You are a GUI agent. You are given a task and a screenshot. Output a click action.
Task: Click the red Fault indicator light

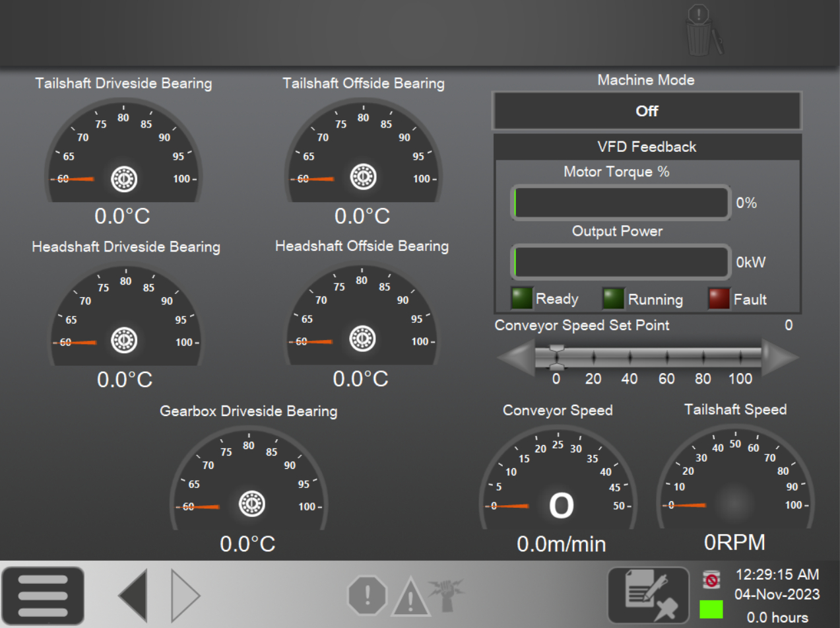719,299
